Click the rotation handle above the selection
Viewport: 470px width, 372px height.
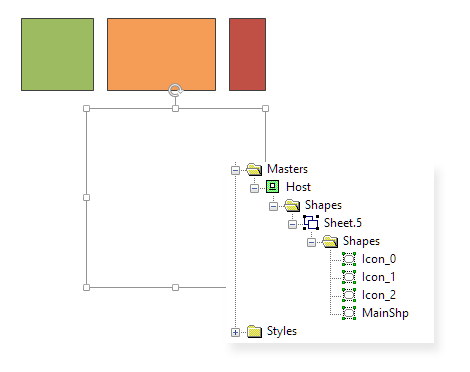(x=175, y=90)
